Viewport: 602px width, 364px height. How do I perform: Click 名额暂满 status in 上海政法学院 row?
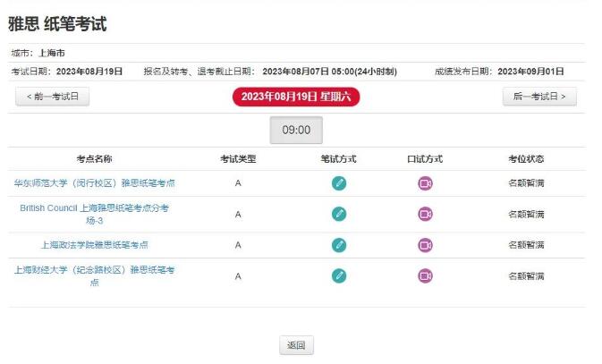point(526,245)
